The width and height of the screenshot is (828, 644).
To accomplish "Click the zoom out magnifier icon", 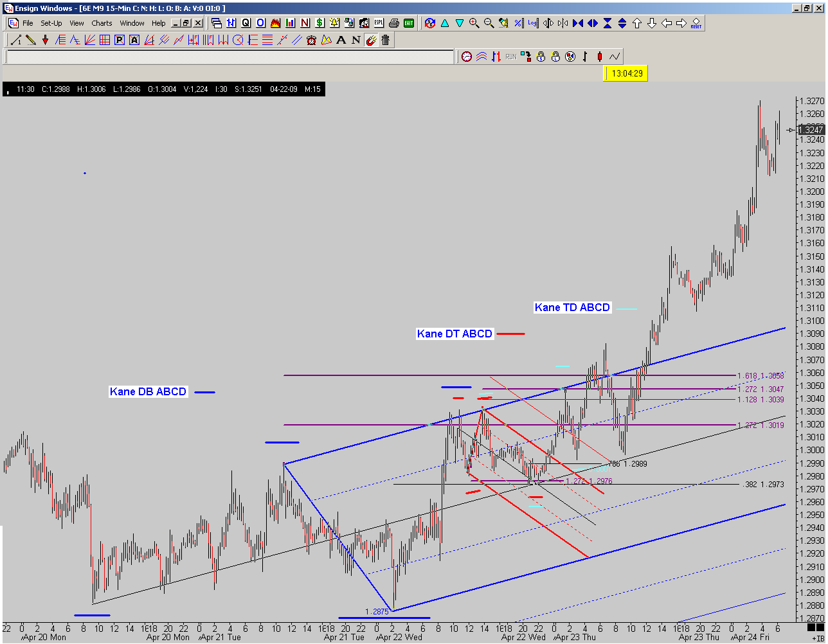I will tap(489, 23).
